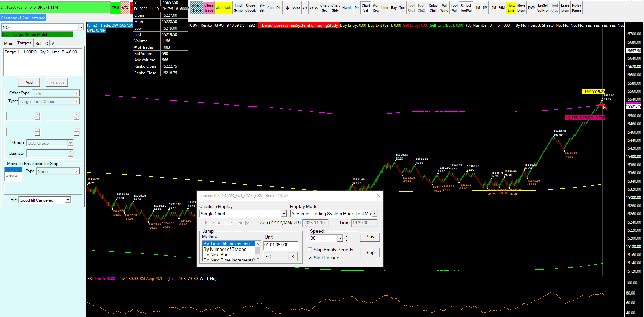Enable the Skip Empty Periods checkbox
Viewport: 644px width, 317px height.
(x=310, y=250)
